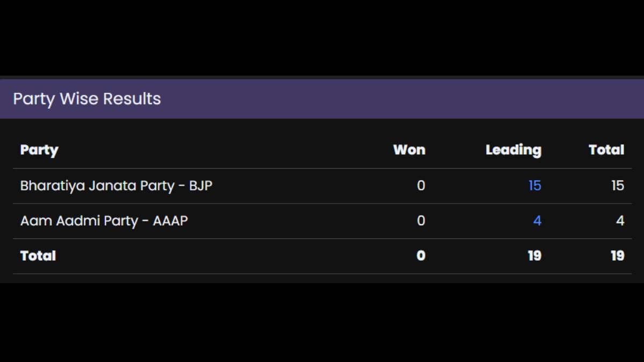The height and width of the screenshot is (362, 644).
Task: Click Aam Aadmi Party's Won value
Action: pos(421,220)
